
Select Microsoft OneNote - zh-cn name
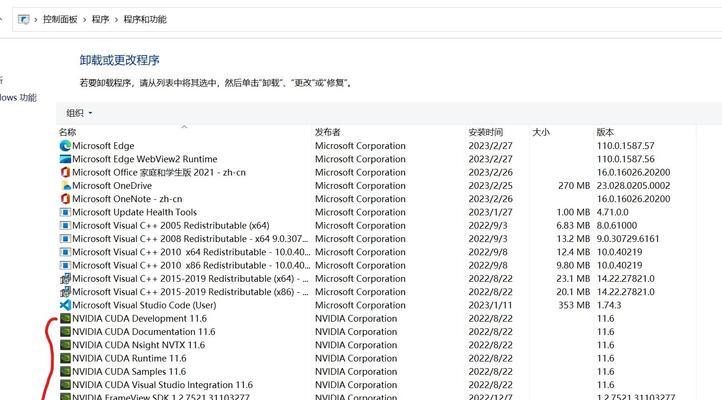pyautogui.click(x=127, y=199)
